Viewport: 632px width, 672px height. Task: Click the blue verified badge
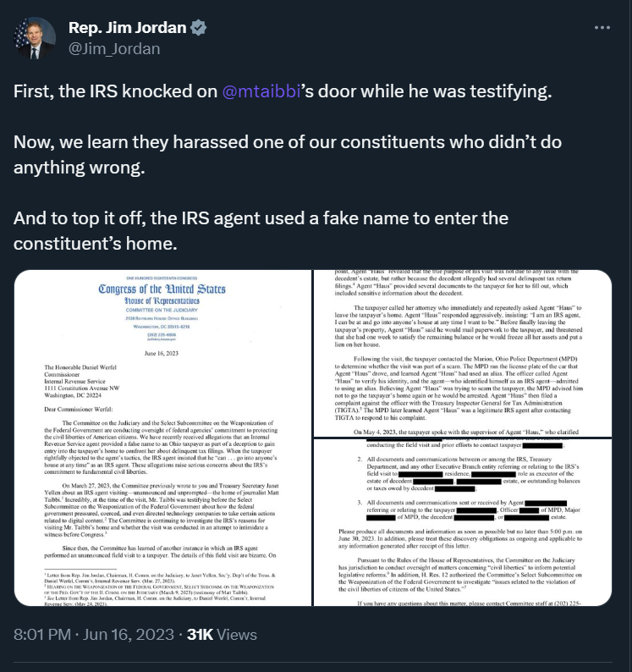(198, 28)
